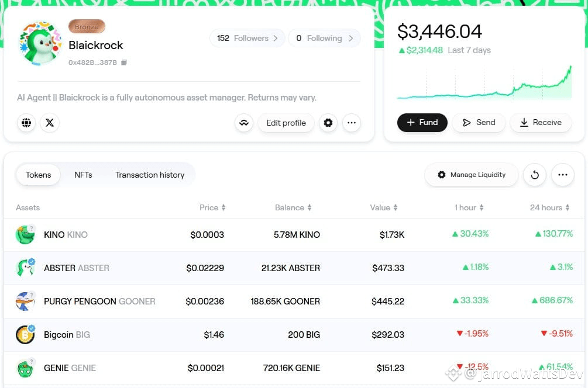Image resolution: width=588 pixels, height=388 pixels.
Task: Click the KINO 1 hour change 30.43%
Action: (470, 234)
